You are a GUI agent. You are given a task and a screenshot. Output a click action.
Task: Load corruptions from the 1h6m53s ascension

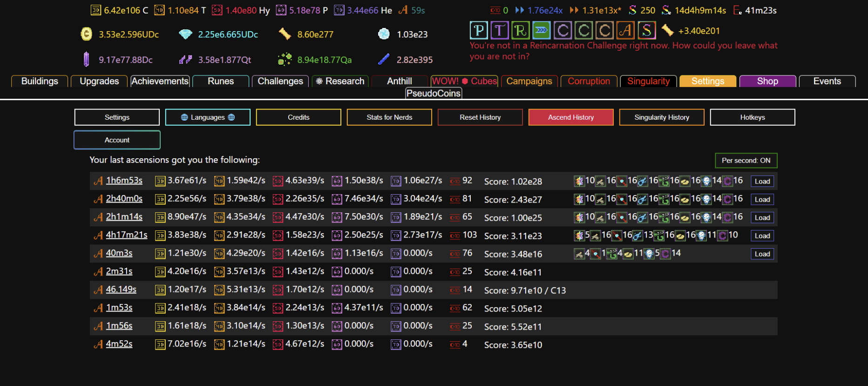[x=762, y=182]
